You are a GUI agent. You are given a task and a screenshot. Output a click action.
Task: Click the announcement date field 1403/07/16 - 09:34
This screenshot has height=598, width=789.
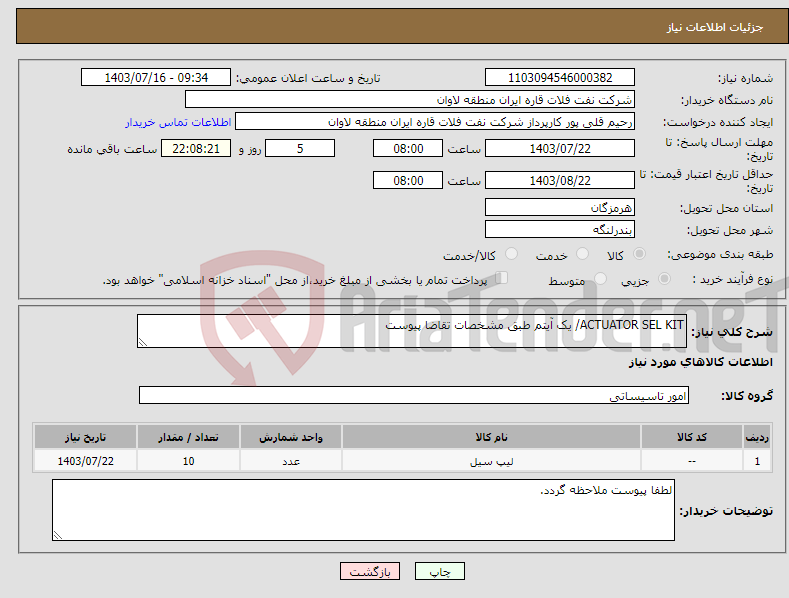(156, 78)
